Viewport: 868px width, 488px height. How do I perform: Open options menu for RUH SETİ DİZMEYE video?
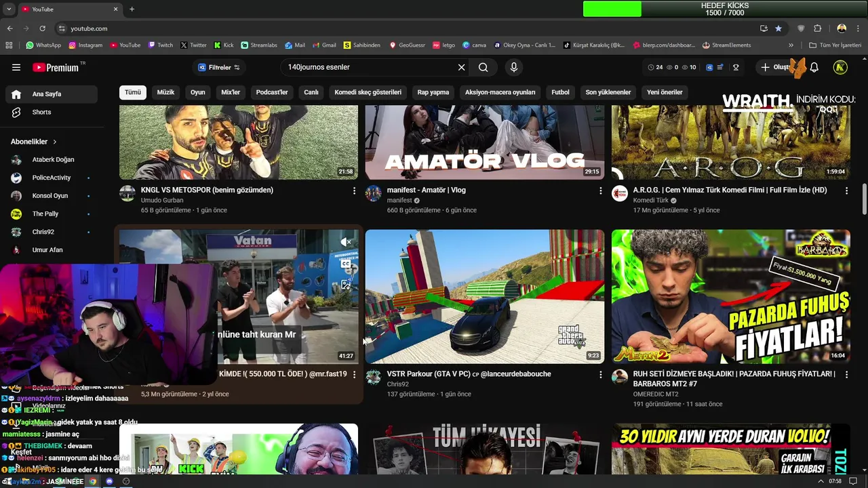846,375
